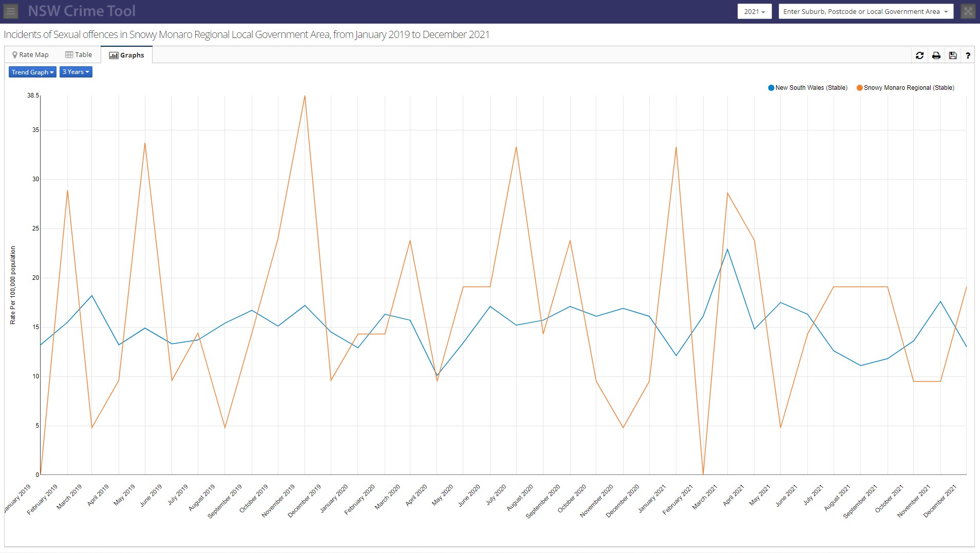980x553 pixels.
Task: Click the bar chart icon on Graphs tab
Action: click(113, 55)
